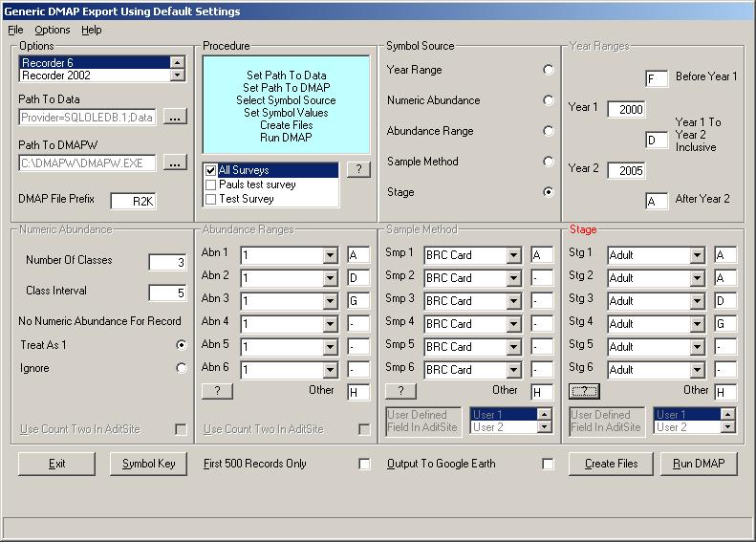Viewport: 756px width, 542px height.
Task: Check the Pauls test survey box
Action: tap(210, 184)
